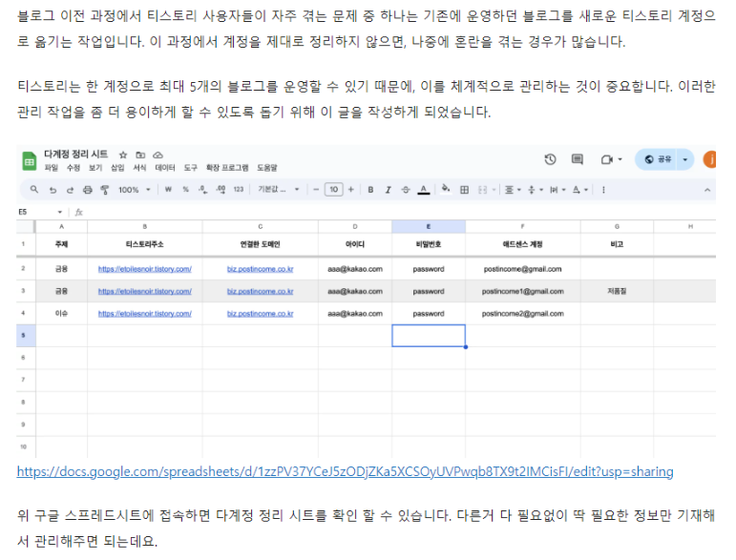
Task: Open the docs.google.com spreadsheet sharing link
Action: point(345,471)
